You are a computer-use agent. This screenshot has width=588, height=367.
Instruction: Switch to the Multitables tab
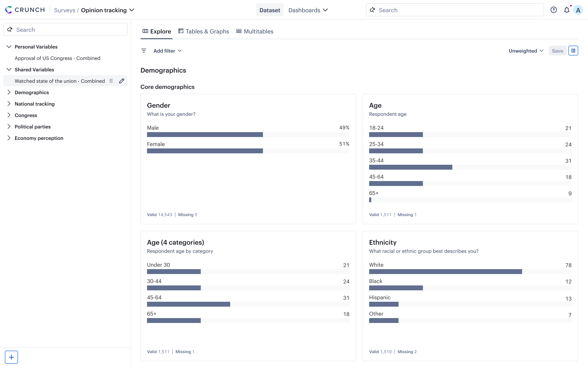coord(255,31)
